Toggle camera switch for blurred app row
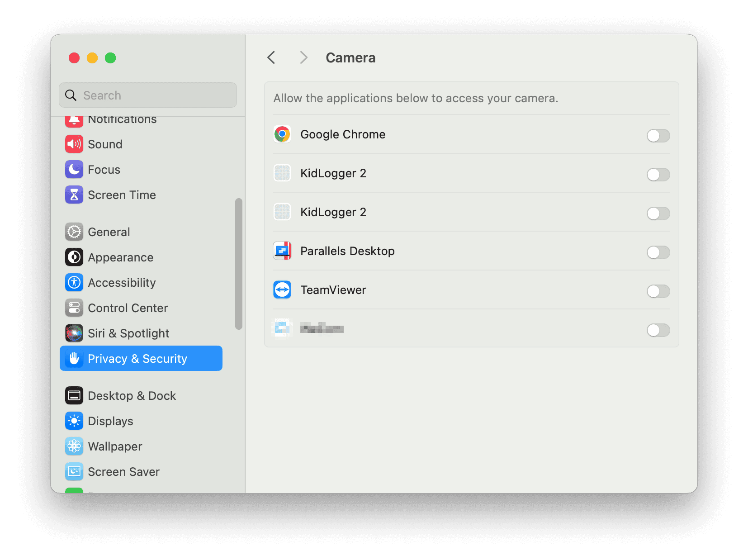Image resolution: width=748 pixels, height=560 pixels. (658, 330)
